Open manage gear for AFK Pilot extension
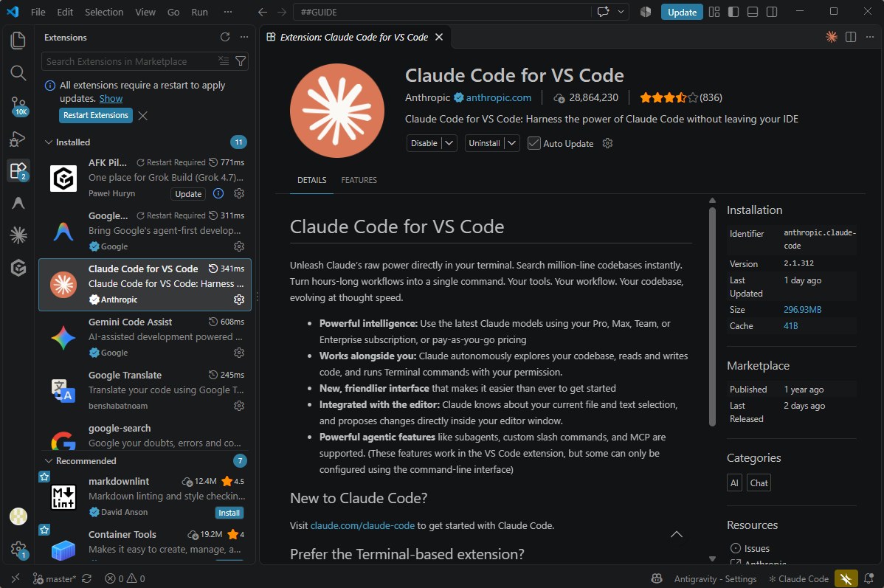 point(239,193)
